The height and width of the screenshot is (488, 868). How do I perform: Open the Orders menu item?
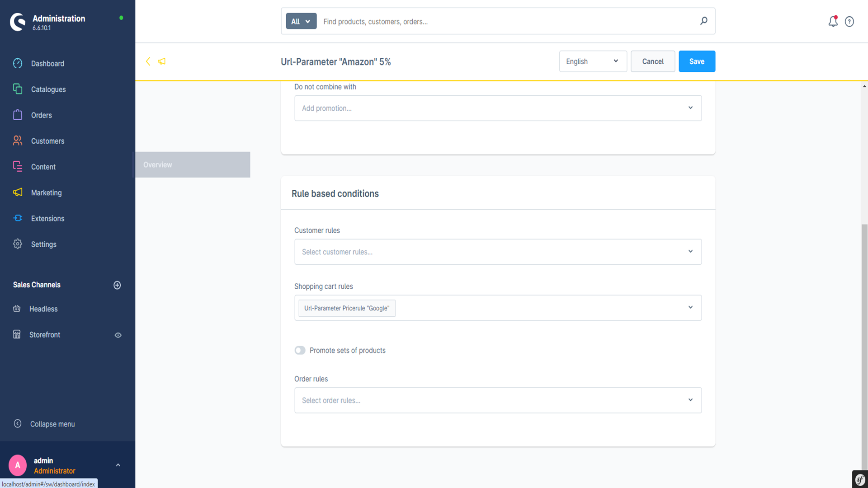pos(42,115)
